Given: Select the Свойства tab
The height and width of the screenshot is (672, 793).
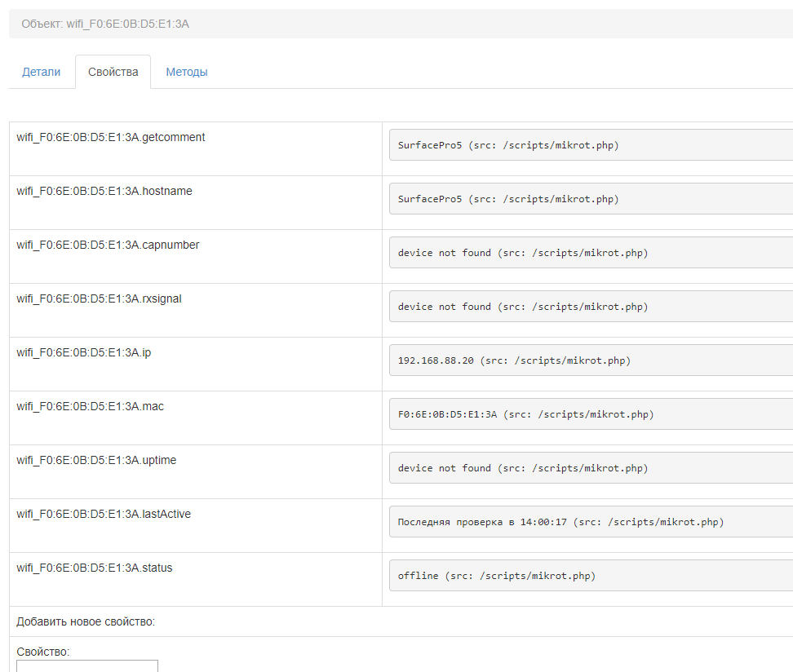Looking at the screenshot, I should point(113,72).
